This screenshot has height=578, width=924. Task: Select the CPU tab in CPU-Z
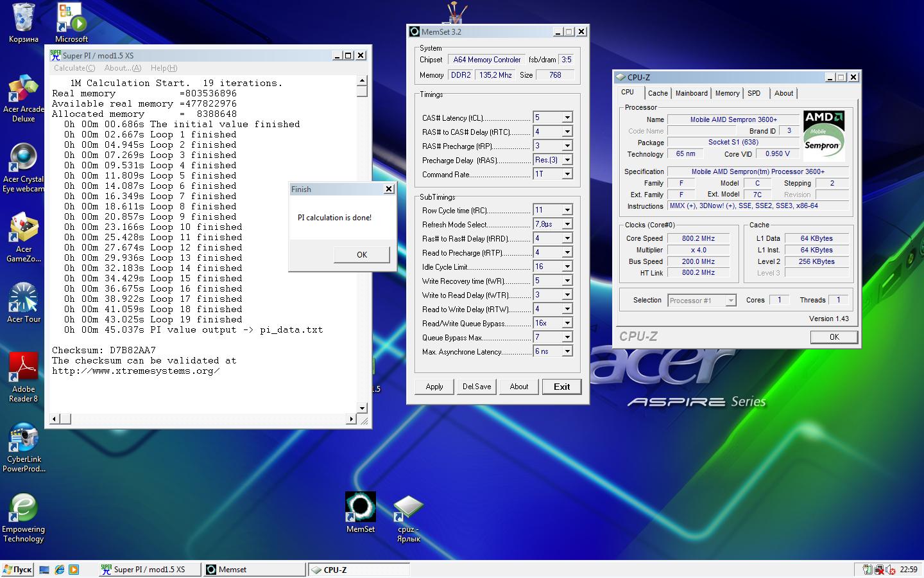628,92
